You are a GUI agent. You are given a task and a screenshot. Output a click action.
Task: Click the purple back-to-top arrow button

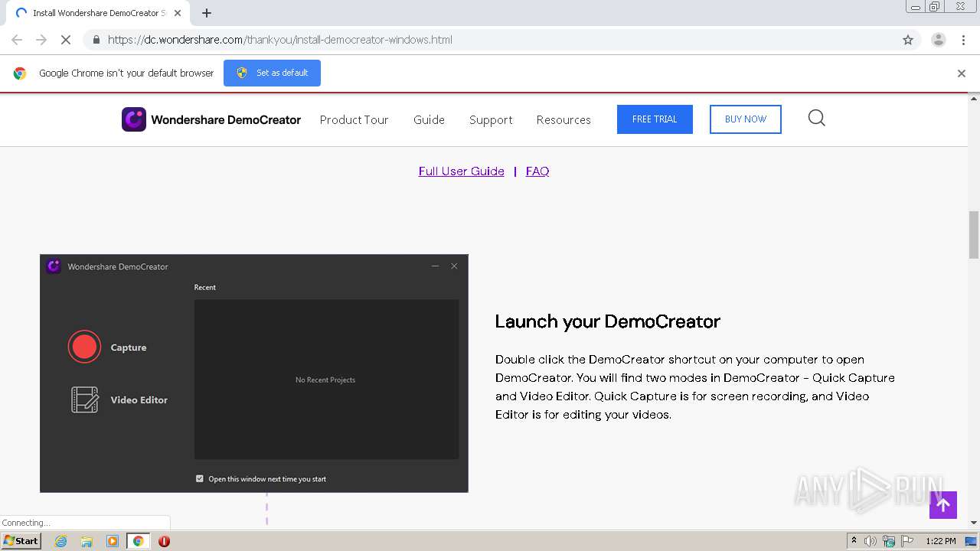943,504
